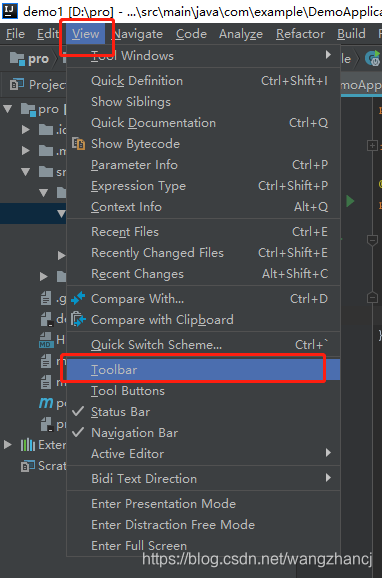Open the File menu
Screen dimensions: 382x578
coord(15,34)
